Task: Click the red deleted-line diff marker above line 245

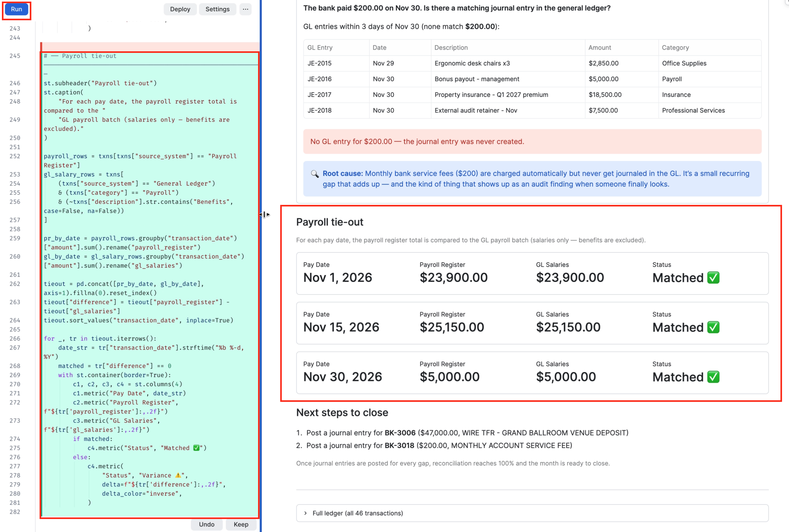Action: 149,47
